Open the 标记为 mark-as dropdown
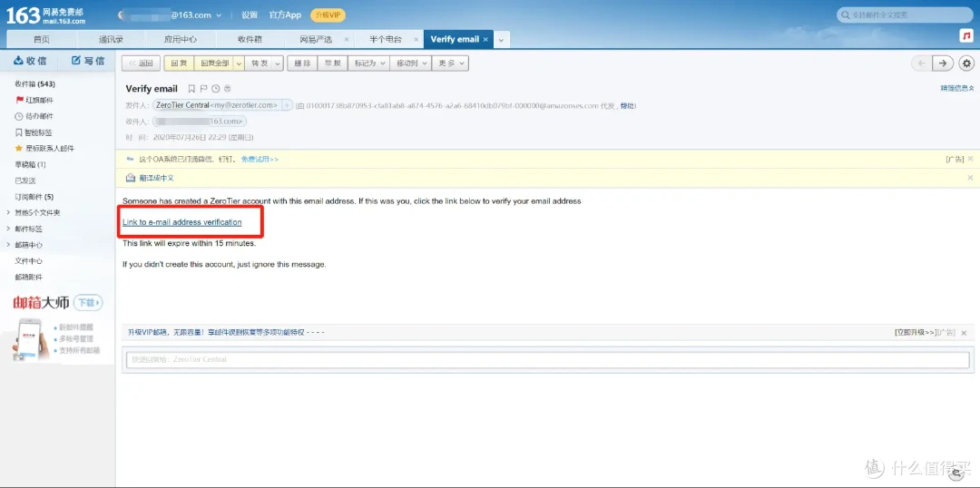980x488 pixels. tap(368, 63)
